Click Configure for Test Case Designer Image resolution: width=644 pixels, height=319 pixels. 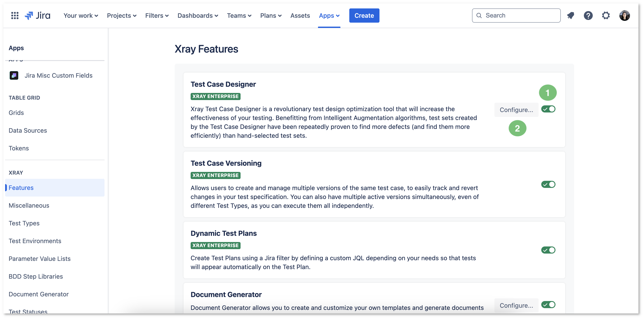[x=516, y=110]
